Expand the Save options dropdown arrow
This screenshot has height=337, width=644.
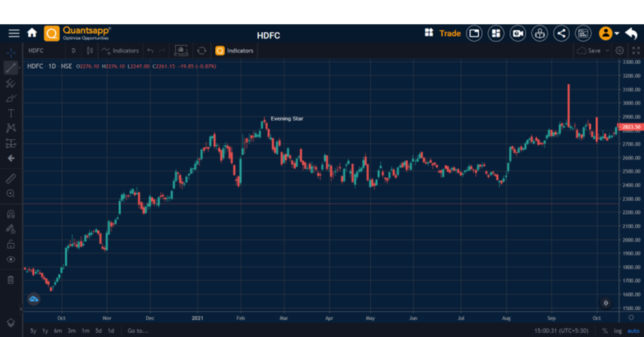pyautogui.click(x=607, y=51)
